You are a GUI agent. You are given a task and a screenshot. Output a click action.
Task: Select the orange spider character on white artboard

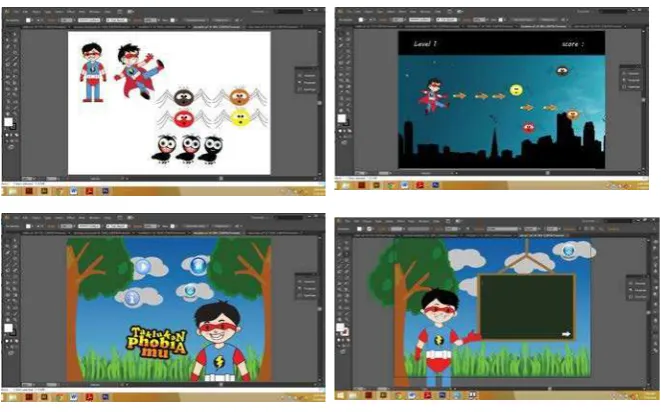click(239, 97)
